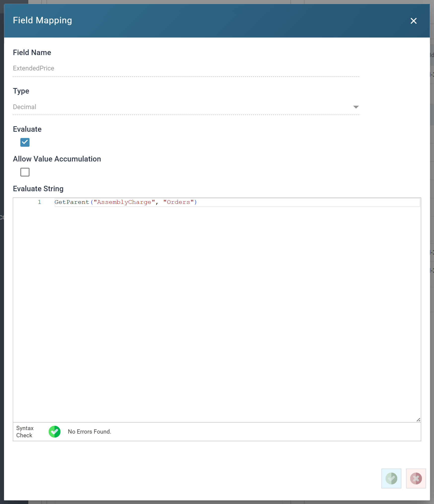Close the Field Mapping dialog with the X

coord(413,21)
